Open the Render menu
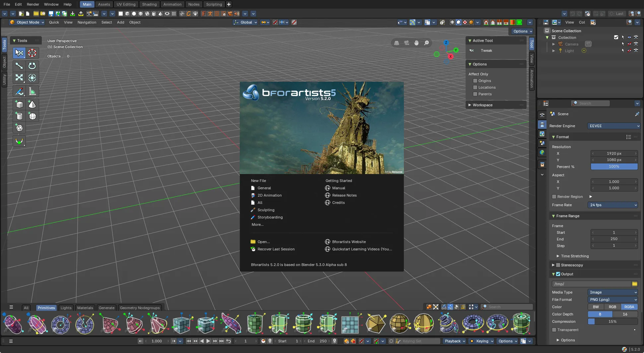 tap(33, 4)
